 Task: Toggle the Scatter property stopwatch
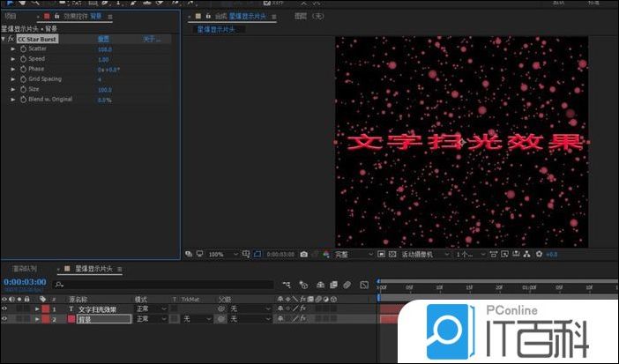[x=22, y=48]
